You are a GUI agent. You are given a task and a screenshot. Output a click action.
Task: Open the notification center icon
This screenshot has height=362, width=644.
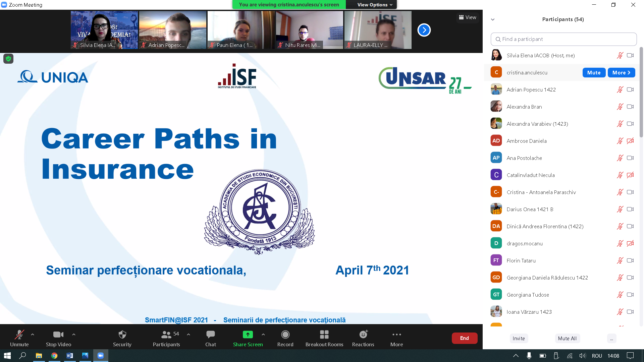point(631,356)
